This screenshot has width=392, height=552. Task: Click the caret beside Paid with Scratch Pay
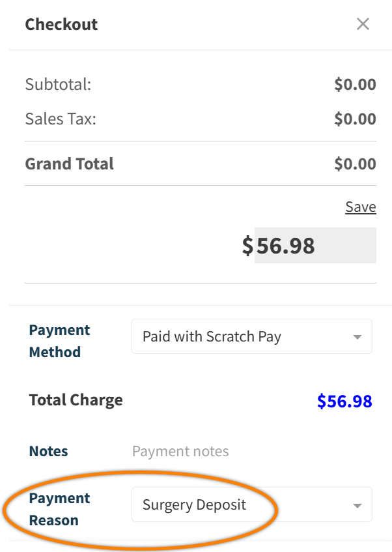click(x=357, y=336)
